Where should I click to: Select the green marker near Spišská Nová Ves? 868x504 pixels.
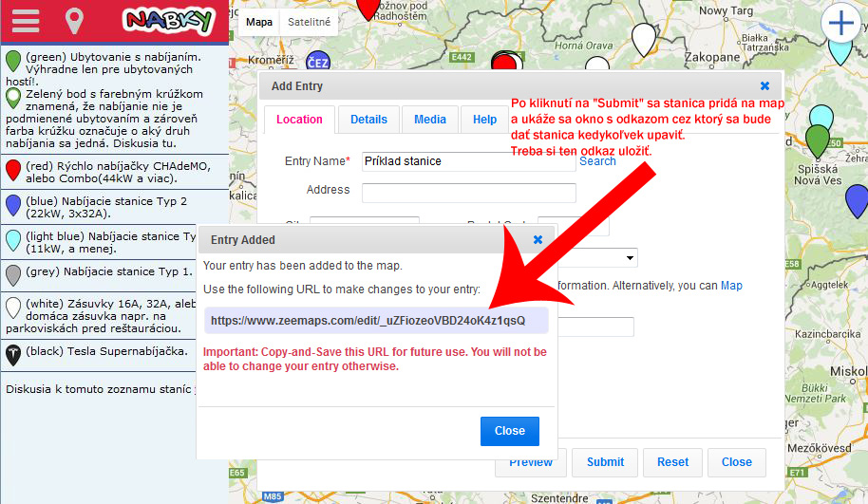click(x=817, y=140)
